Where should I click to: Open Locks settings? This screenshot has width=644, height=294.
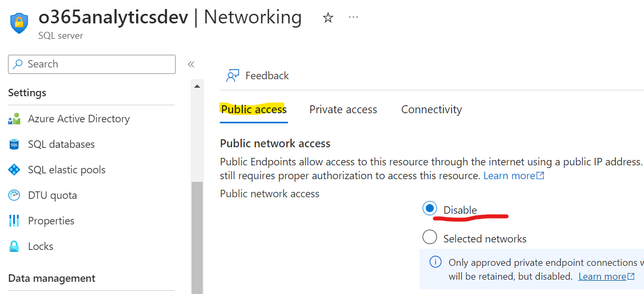[40, 246]
